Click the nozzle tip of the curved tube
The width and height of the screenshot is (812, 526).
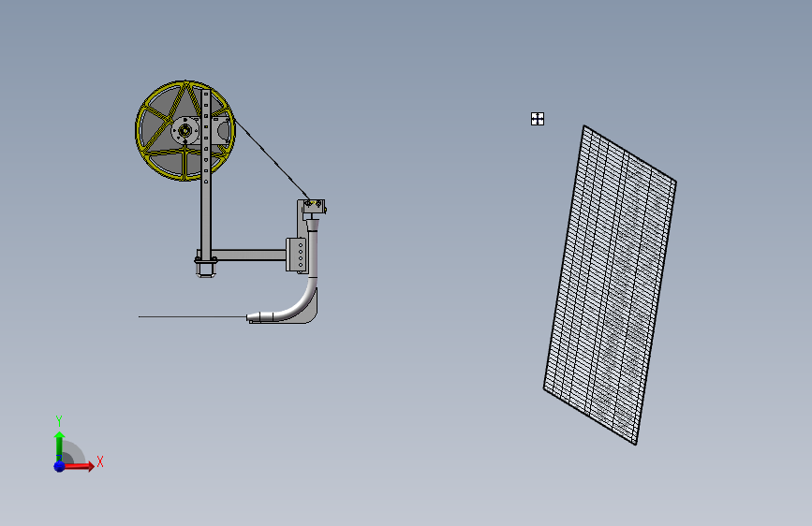point(254,317)
